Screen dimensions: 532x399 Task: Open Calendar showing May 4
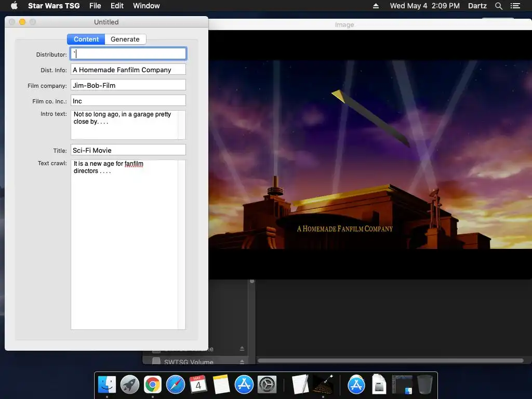point(198,385)
